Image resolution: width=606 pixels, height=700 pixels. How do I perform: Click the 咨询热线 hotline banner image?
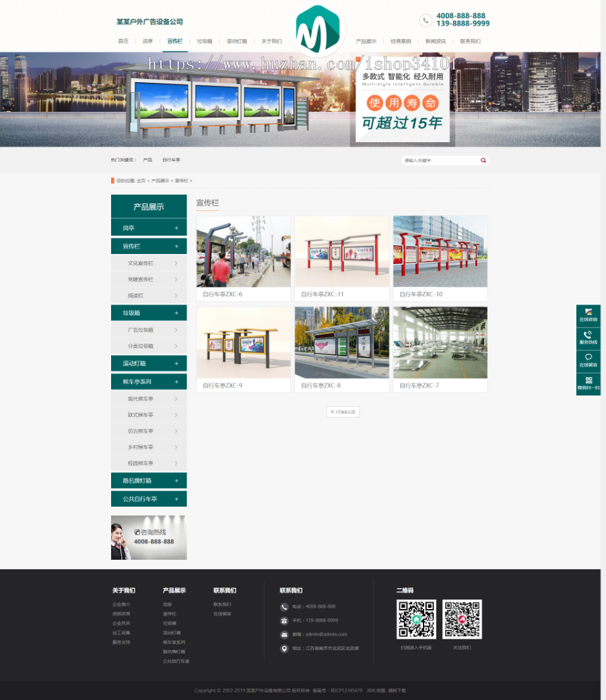[149, 538]
